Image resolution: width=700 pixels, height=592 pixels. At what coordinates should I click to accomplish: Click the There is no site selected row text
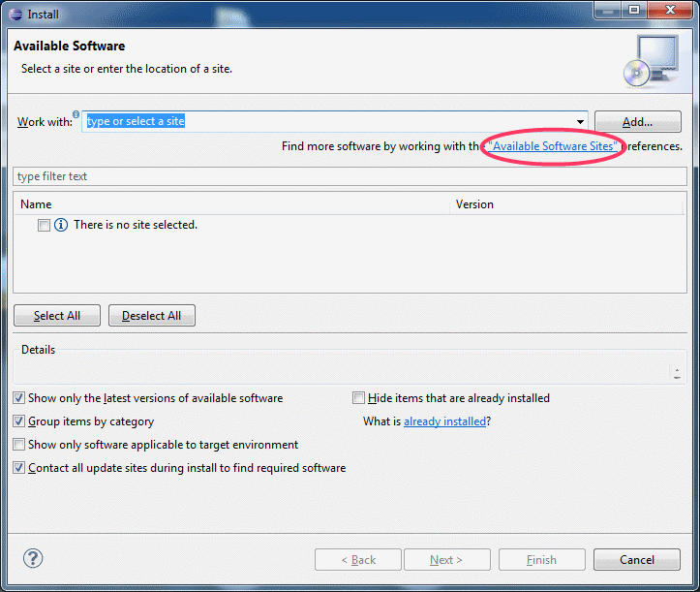(x=136, y=225)
